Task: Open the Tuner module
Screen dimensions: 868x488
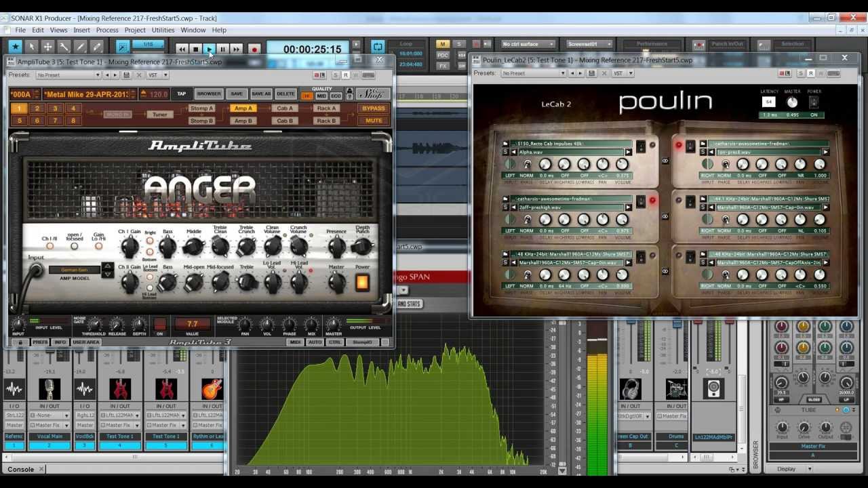Action: (159, 115)
